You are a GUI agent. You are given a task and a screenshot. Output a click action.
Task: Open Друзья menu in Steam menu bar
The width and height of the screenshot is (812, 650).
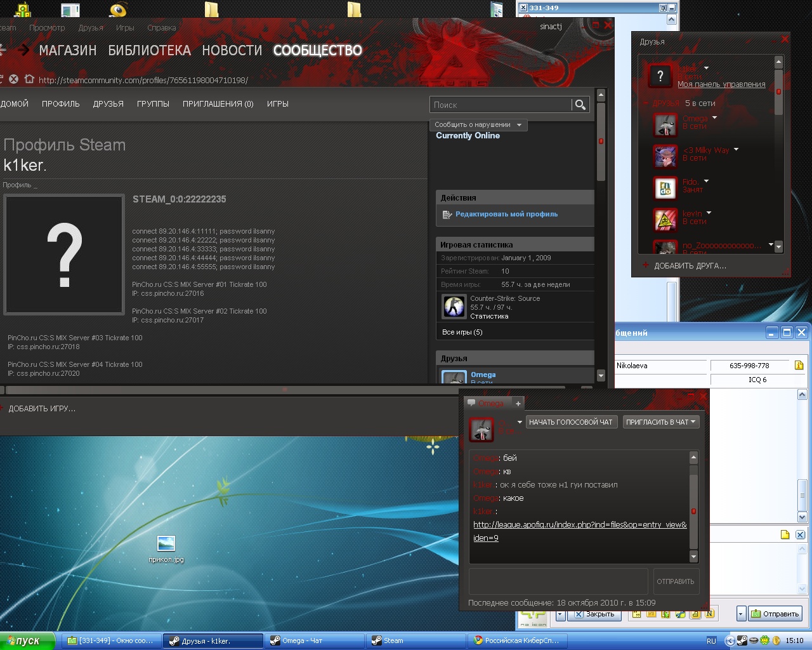tap(91, 28)
